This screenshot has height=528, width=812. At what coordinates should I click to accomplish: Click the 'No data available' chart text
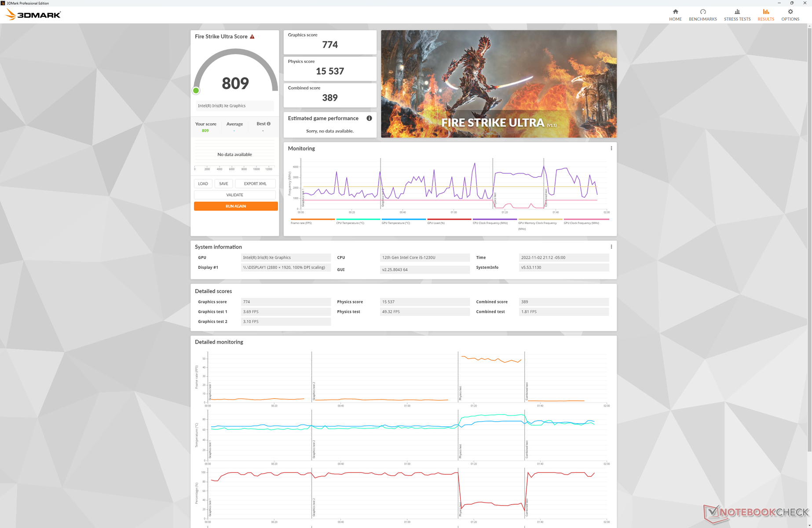[x=234, y=154]
